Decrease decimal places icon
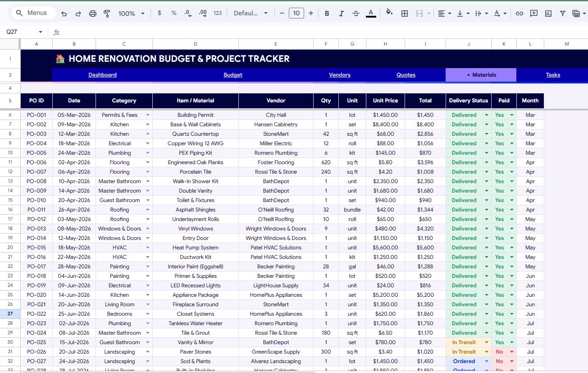Image resolution: width=588 pixels, height=373 pixels. click(x=188, y=13)
